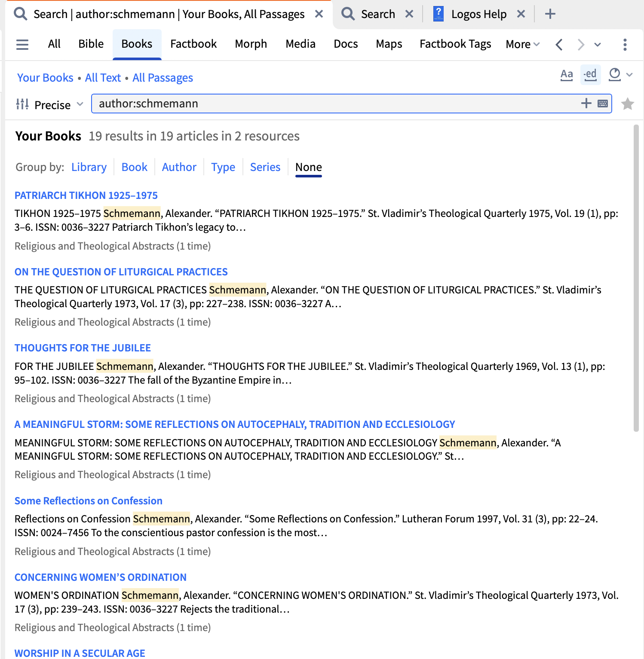Image resolution: width=644 pixels, height=659 pixels.
Task: Group results by Type
Action: pos(223,167)
